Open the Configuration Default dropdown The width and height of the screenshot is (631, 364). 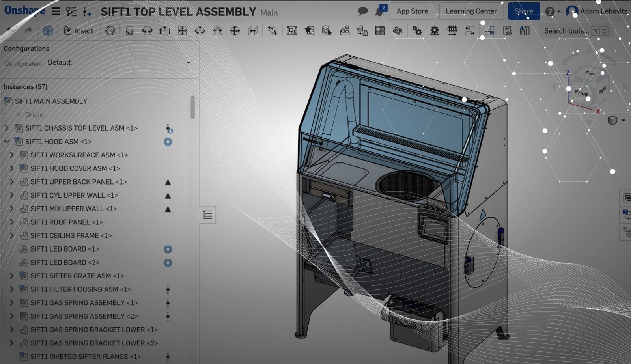[118, 62]
